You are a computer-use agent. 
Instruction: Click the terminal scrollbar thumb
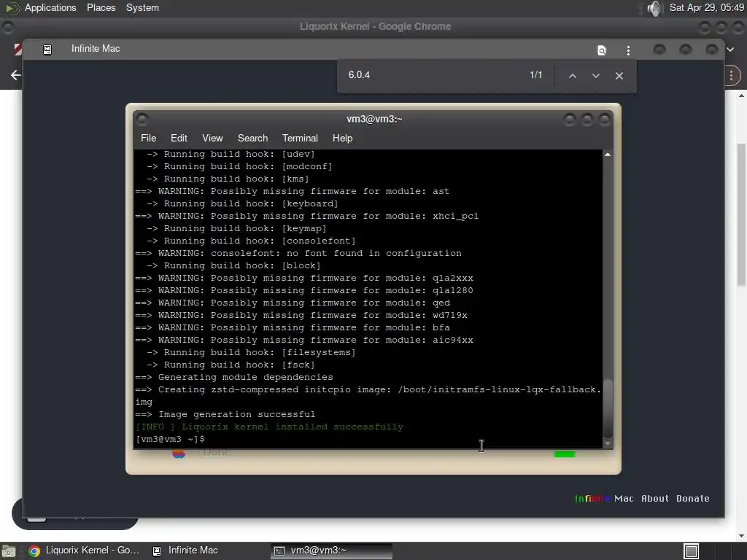[x=608, y=408]
